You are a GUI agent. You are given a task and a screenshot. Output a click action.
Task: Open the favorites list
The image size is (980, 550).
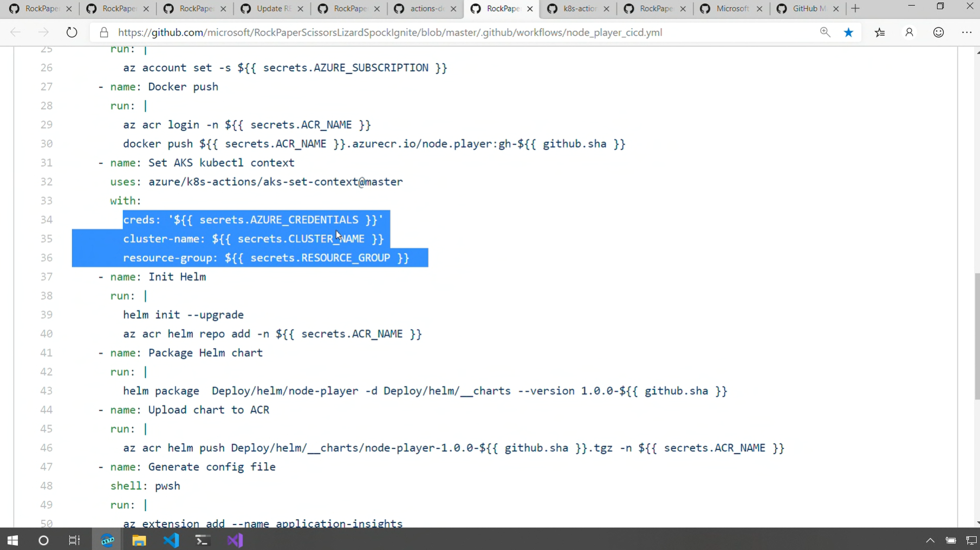[x=880, y=32]
